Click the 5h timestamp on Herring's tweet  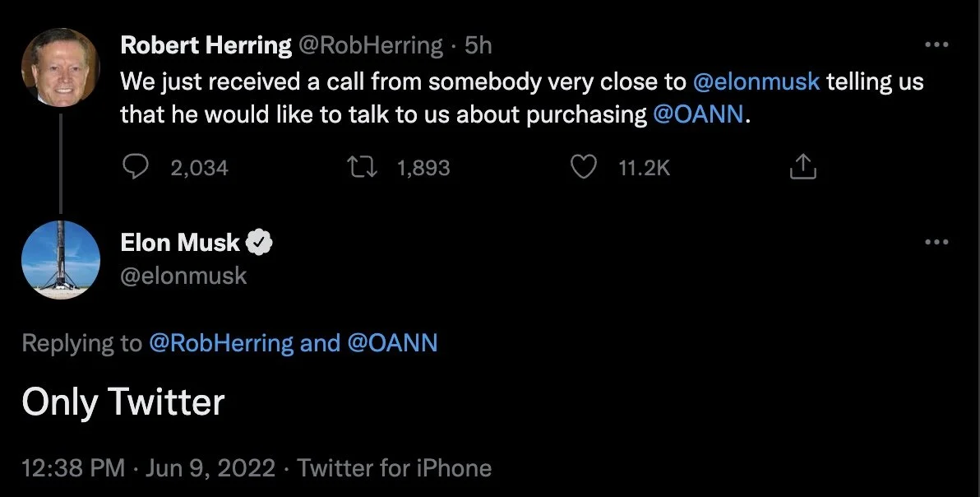coord(478,46)
